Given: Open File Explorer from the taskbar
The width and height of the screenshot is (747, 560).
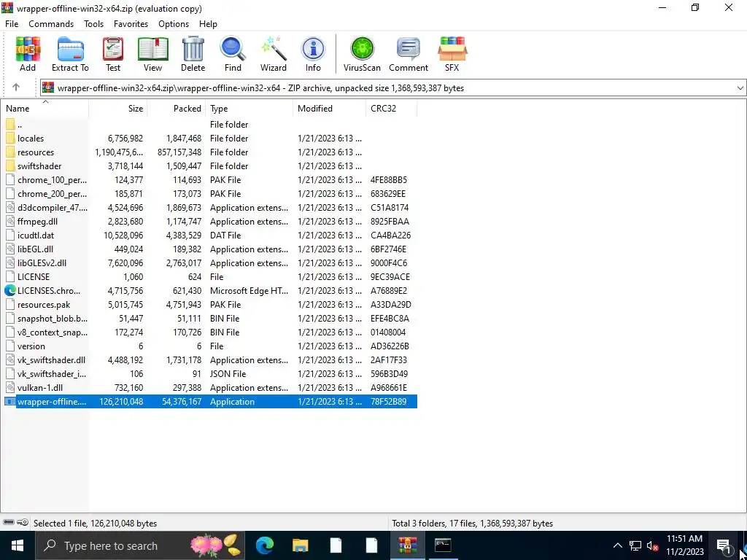Looking at the screenshot, I should coord(300,545).
